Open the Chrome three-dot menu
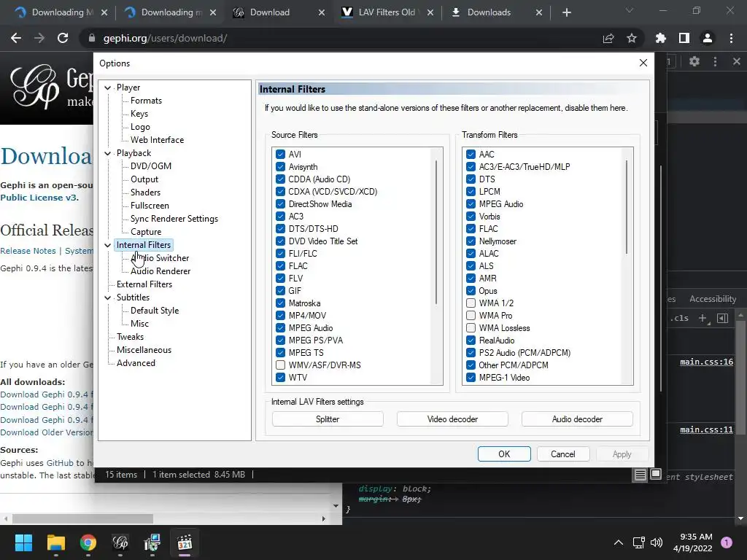This screenshot has width=747, height=560. pyautogui.click(x=731, y=38)
